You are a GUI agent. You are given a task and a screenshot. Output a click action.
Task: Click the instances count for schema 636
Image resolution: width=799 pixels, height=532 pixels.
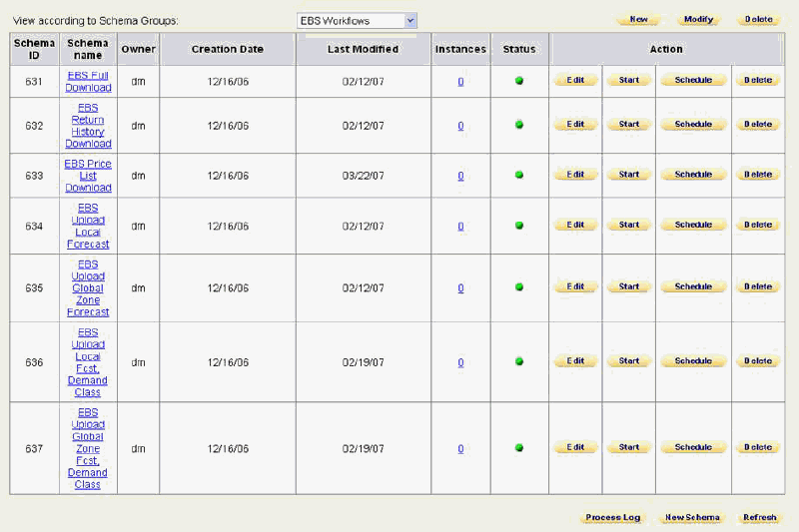(x=460, y=362)
